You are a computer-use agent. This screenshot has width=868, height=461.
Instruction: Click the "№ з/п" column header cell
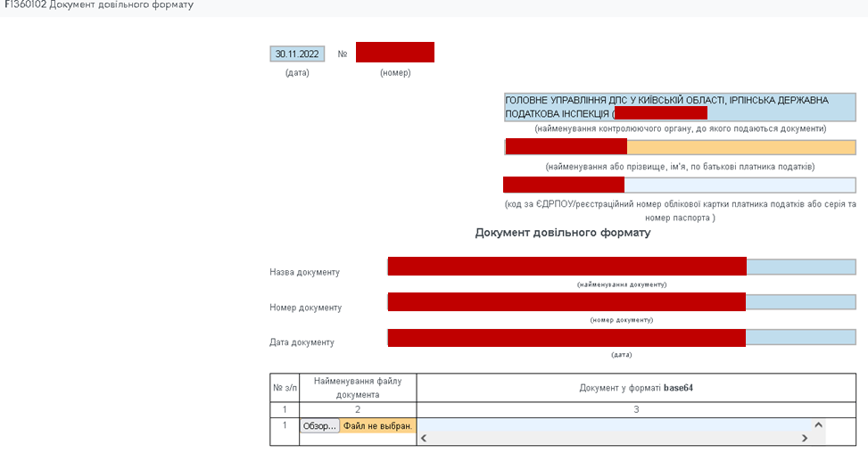(x=285, y=388)
